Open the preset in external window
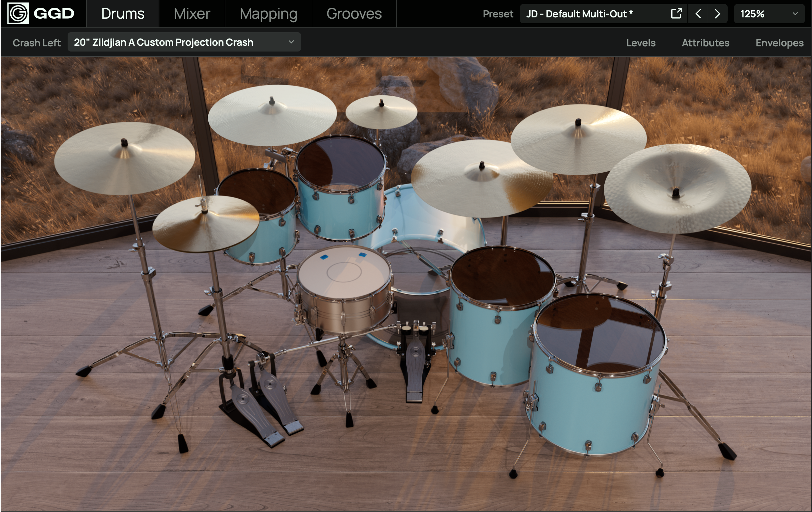The height and width of the screenshot is (512, 812). [x=676, y=14]
